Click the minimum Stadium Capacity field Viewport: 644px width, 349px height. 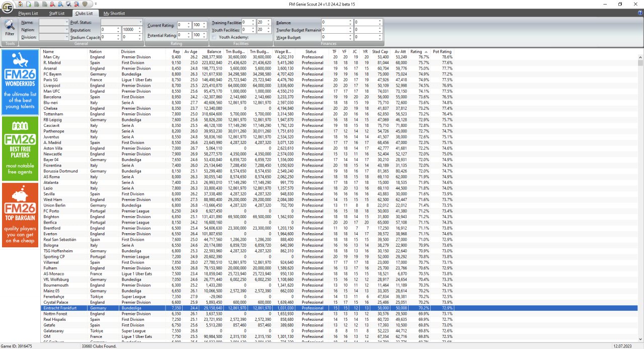click(108, 37)
